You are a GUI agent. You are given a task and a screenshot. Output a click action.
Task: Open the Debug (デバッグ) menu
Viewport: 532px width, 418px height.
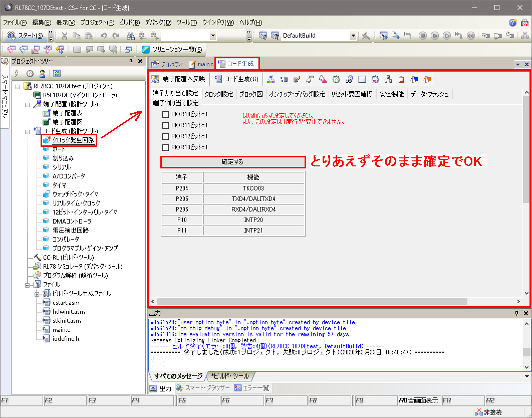click(x=158, y=23)
